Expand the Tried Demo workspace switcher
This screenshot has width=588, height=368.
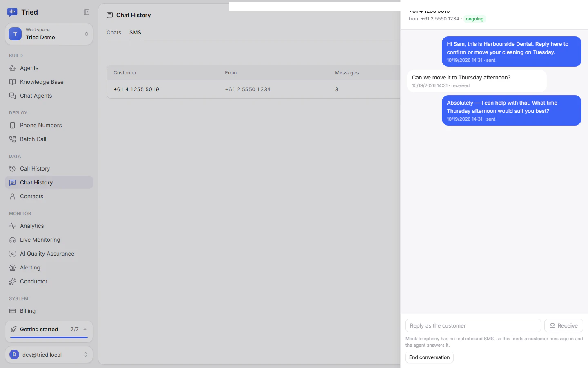coord(49,34)
